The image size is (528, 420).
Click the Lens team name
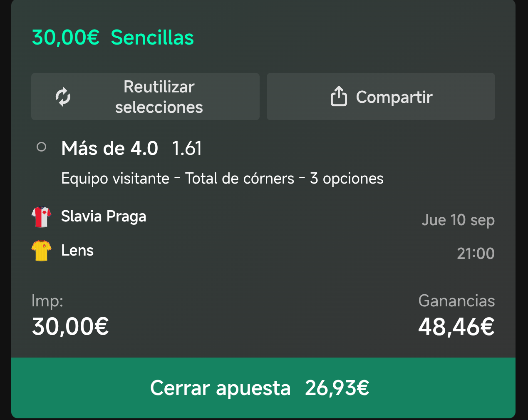pyautogui.click(x=77, y=250)
